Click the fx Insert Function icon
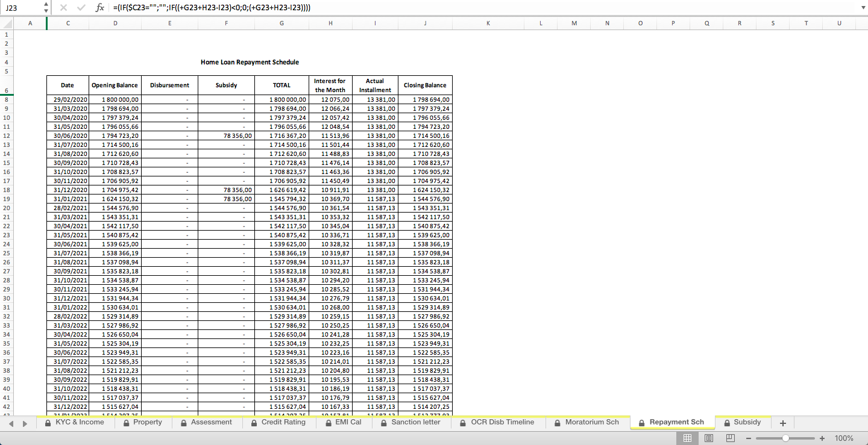Viewport: 868px width, 445px height. click(x=100, y=8)
